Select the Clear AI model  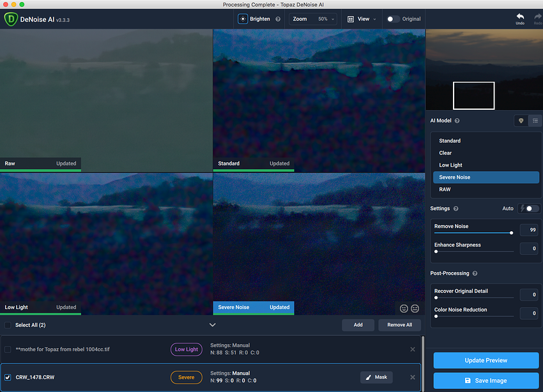486,153
